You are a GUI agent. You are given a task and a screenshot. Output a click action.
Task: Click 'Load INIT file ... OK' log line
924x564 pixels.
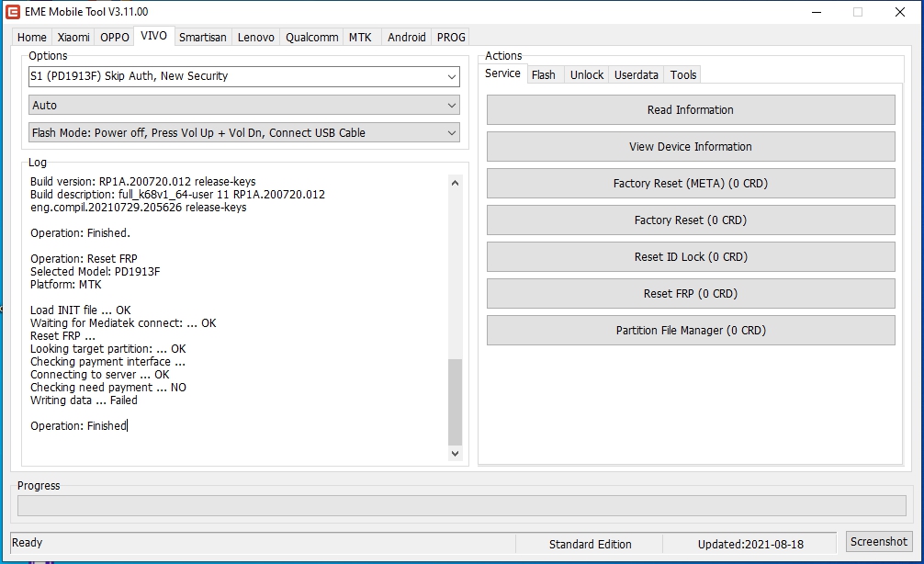point(80,310)
